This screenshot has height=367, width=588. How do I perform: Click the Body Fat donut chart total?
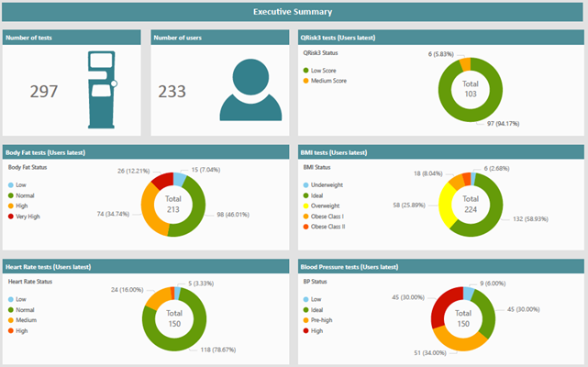[x=172, y=204]
